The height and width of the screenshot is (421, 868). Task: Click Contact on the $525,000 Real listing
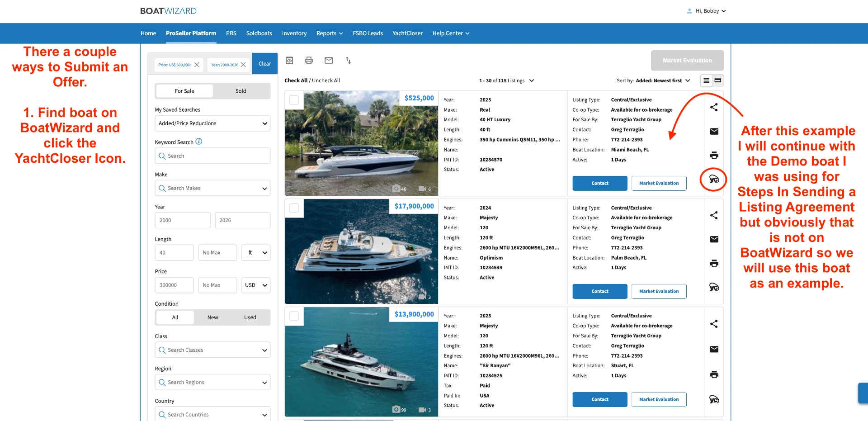[600, 183]
